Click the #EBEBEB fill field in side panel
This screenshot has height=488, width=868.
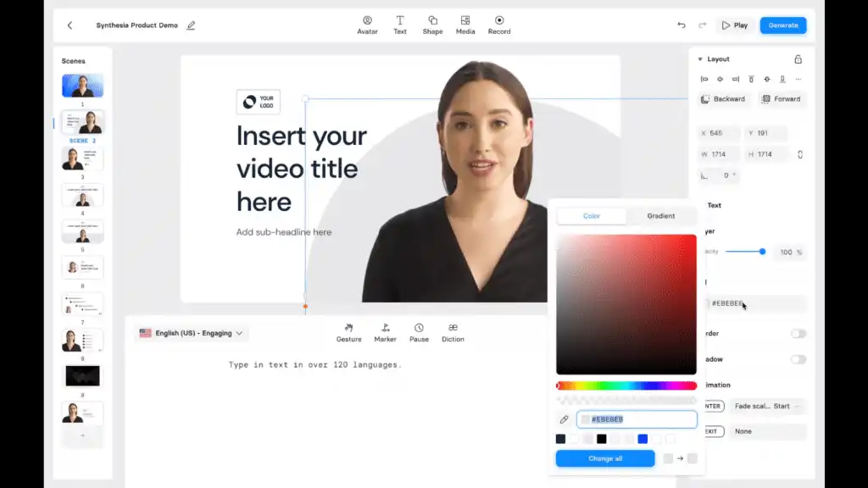click(755, 303)
